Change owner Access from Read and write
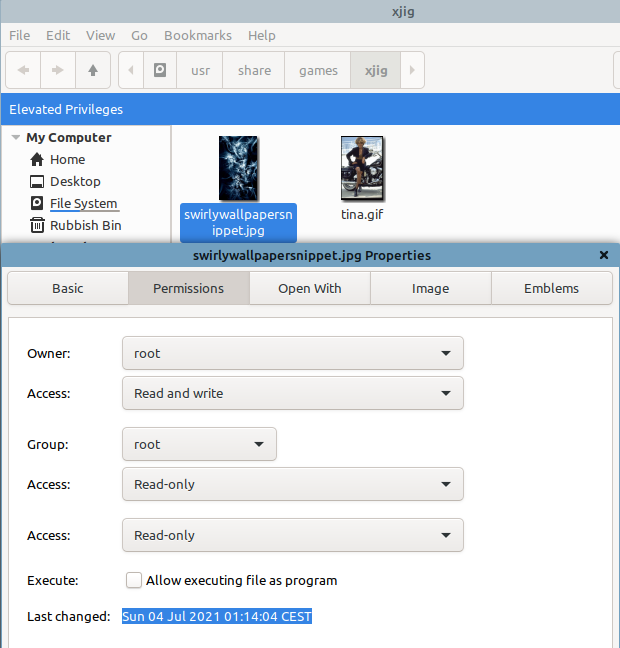The image size is (620, 648). pos(292,393)
